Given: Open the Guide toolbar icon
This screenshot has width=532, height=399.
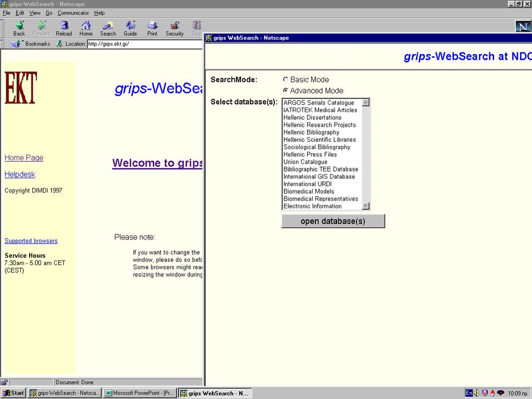Looking at the screenshot, I should click(130, 28).
